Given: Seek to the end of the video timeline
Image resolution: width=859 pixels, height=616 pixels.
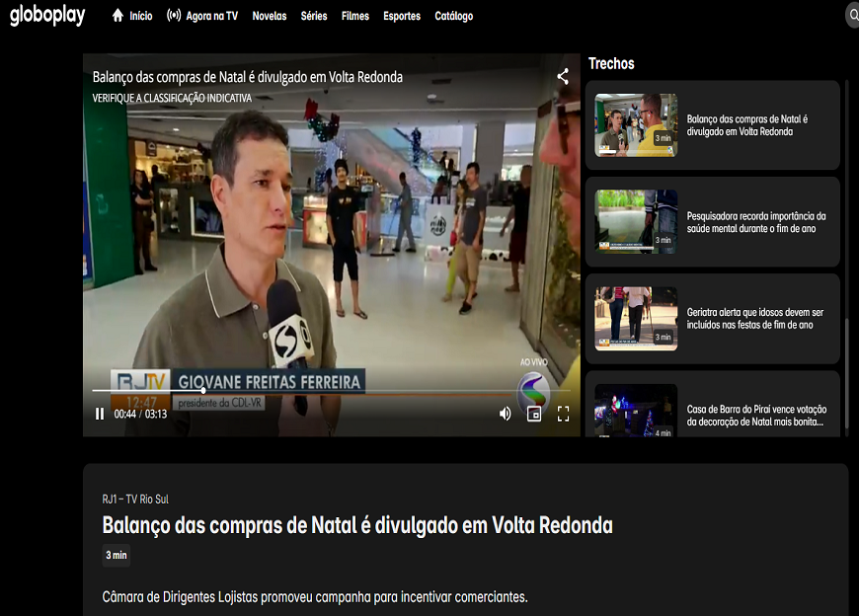Looking at the screenshot, I should tap(568, 390).
